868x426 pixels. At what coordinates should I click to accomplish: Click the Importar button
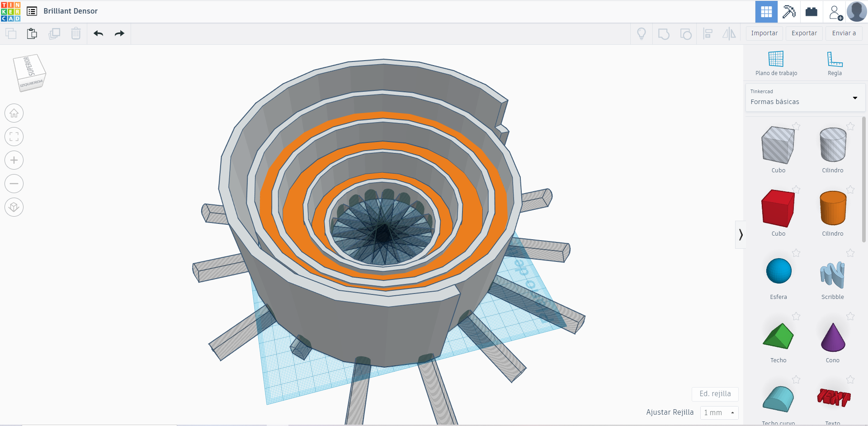point(764,33)
